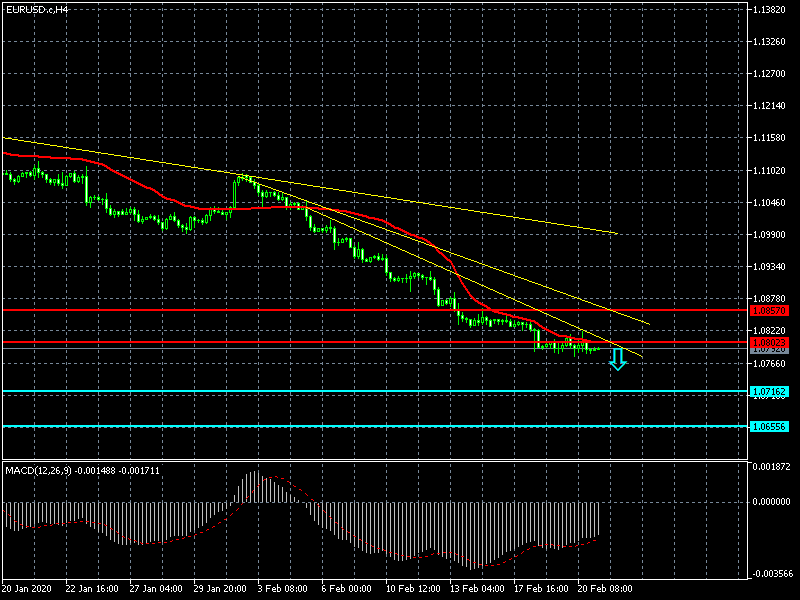The image size is (800, 600).
Task: Click the 13 Feb 04:00 time label
Action: click(476, 590)
